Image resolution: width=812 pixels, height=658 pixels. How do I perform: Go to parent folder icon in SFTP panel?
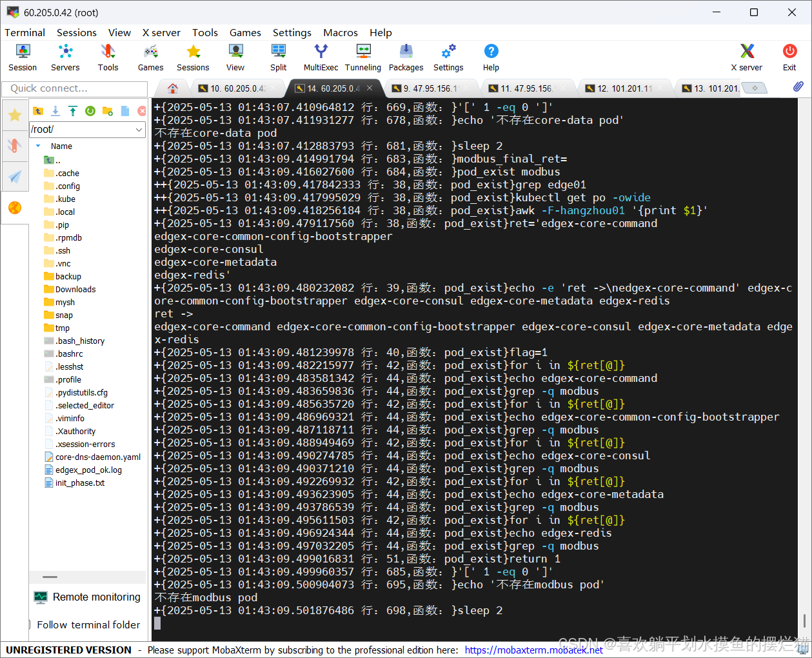[38, 111]
